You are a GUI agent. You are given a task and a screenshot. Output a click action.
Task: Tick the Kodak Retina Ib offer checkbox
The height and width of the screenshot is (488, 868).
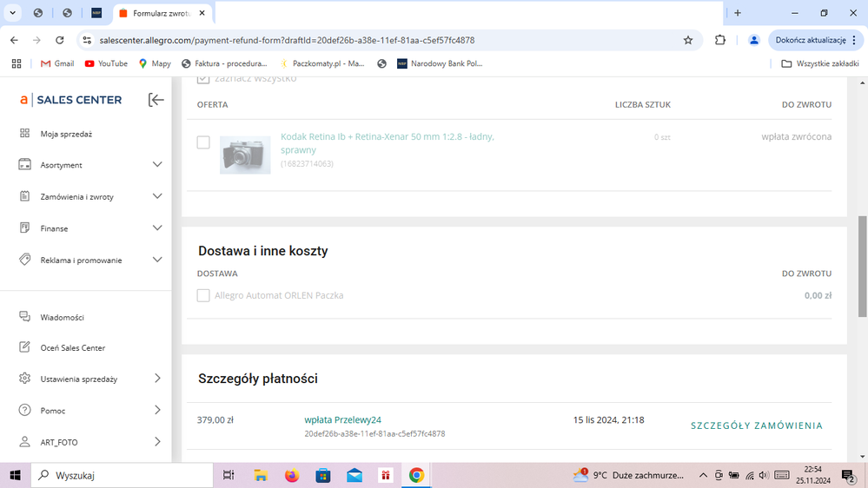pos(203,142)
